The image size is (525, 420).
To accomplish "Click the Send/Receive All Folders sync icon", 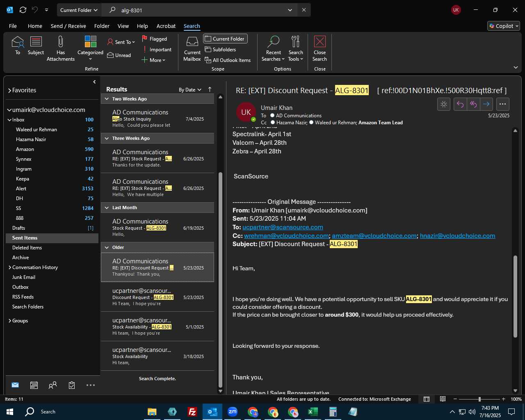I will point(23,10).
